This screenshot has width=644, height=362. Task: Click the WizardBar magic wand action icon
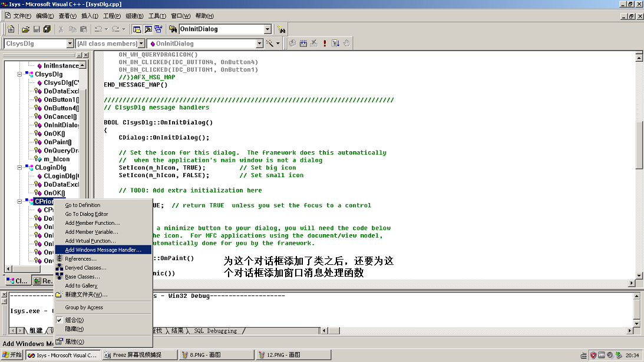(270, 43)
